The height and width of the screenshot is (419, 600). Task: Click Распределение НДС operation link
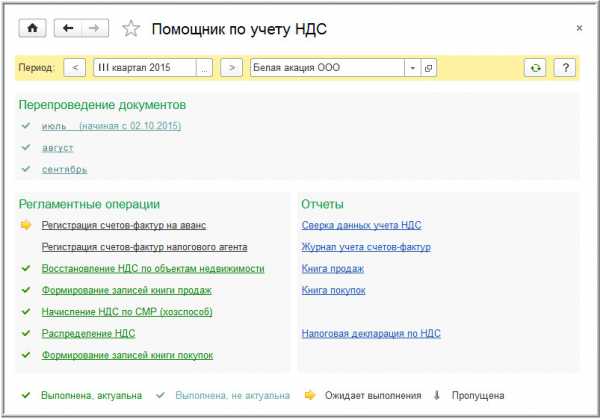tap(88, 333)
